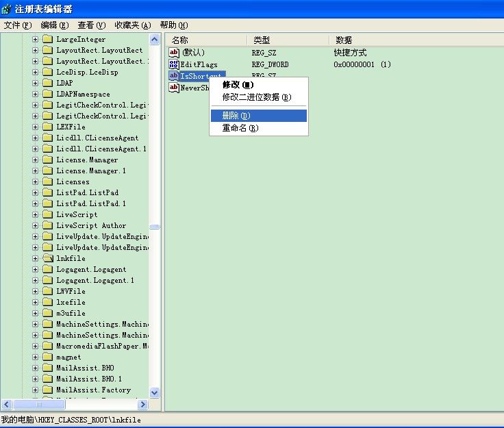Click the REG_DWORD type cell
Viewport: 504px width, 428px height.
click(270, 64)
